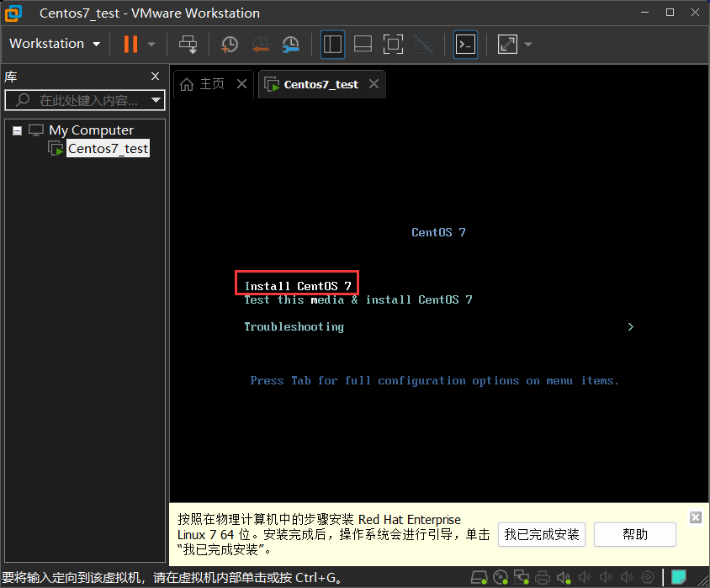Toggle the thumbnail bar view
This screenshot has height=588, width=710.
[x=363, y=44]
